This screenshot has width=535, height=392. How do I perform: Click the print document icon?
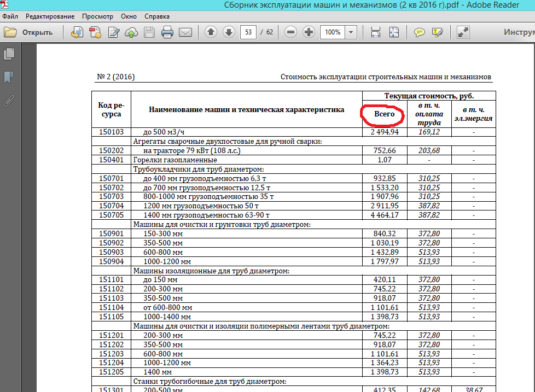[167, 32]
